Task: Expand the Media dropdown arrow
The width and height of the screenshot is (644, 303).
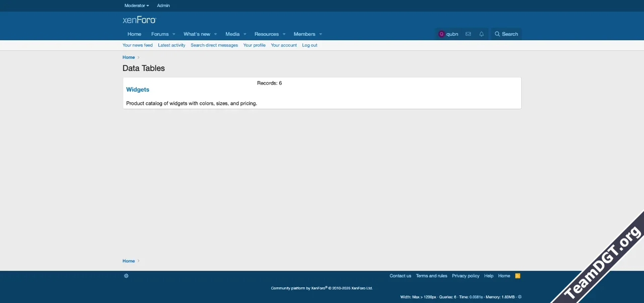Action: click(245, 34)
